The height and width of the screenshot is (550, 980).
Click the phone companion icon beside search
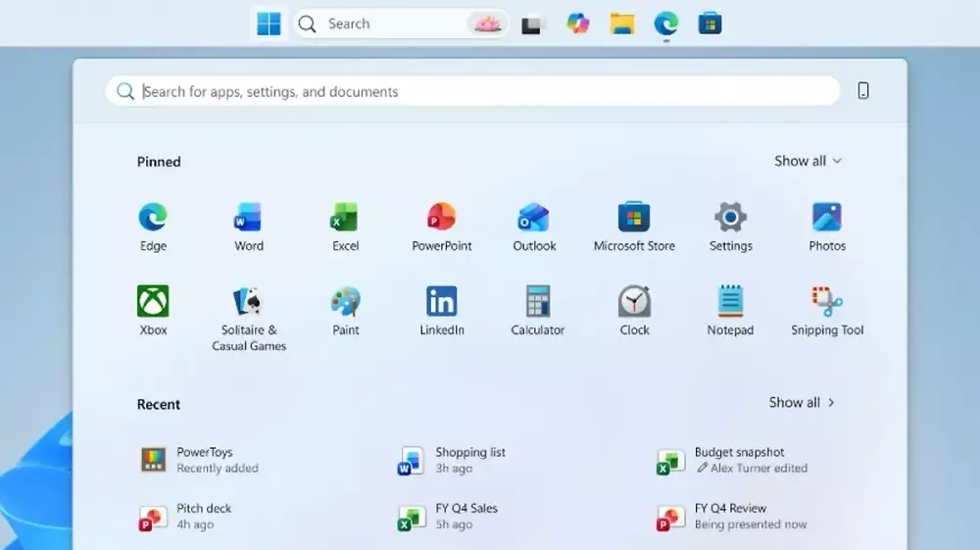coord(863,91)
